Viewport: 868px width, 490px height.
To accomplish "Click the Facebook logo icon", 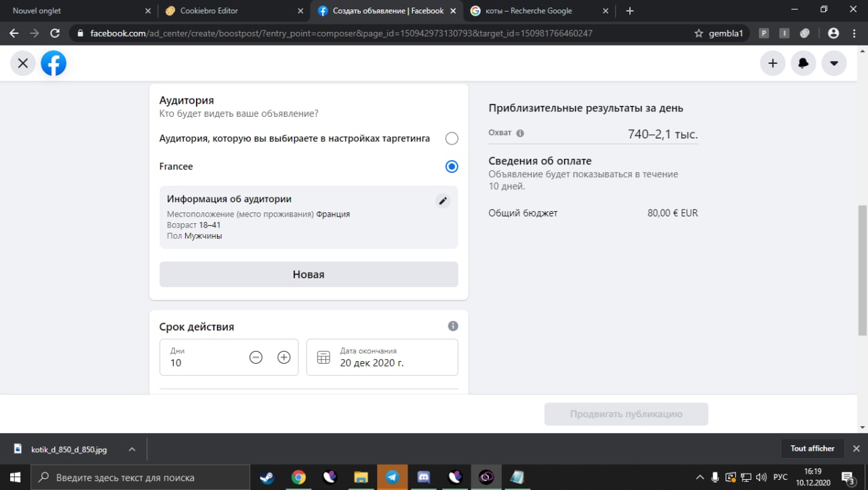I will tap(54, 63).
